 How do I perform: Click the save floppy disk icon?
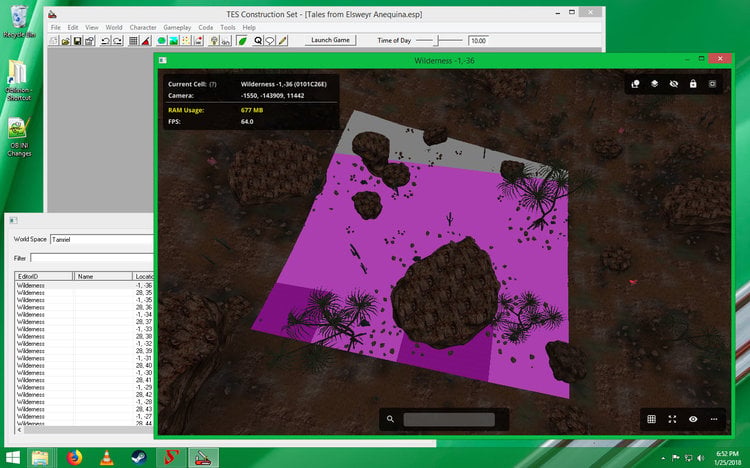(x=77, y=41)
